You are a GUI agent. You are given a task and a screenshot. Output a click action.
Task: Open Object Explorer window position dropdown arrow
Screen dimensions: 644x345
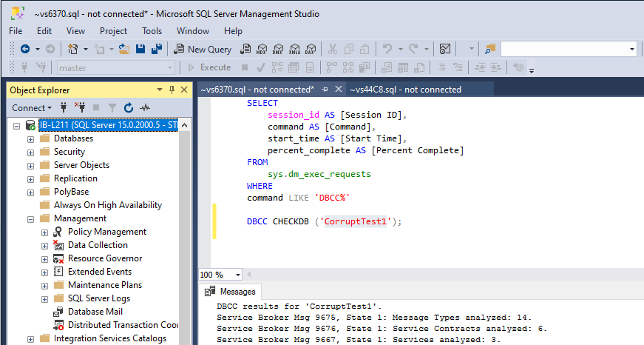click(160, 90)
